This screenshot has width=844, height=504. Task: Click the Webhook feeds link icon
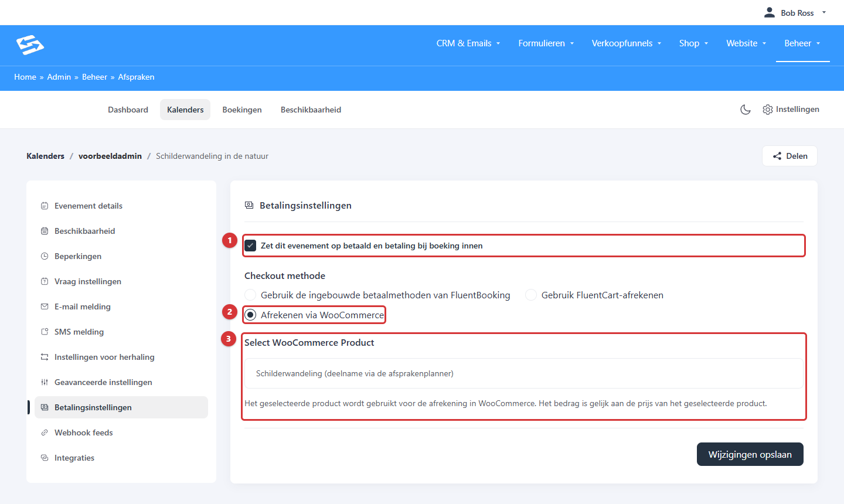(x=45, y=433)
